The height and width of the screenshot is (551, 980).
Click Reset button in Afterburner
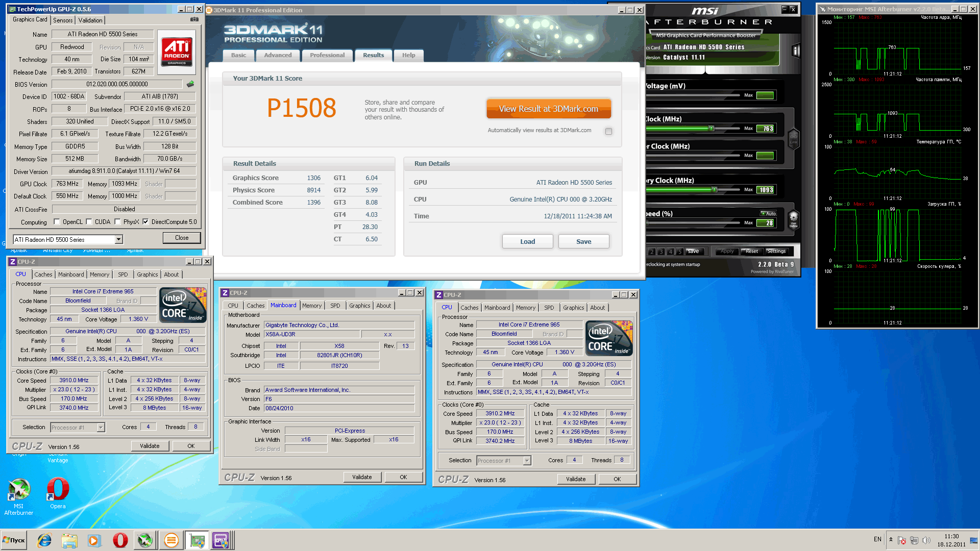(751, 251)
